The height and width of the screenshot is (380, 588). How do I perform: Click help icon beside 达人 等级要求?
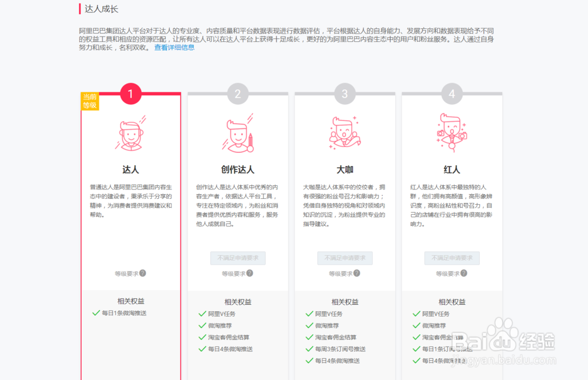[143, 273]
